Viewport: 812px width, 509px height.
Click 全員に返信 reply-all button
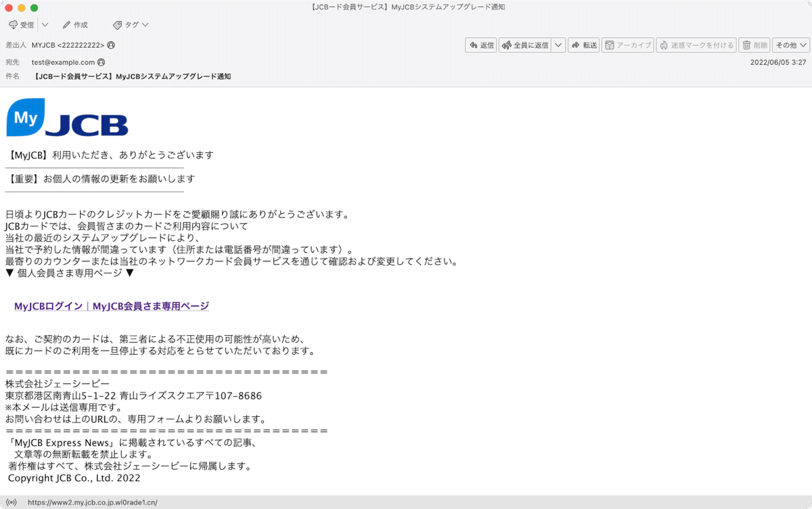coord(525,45)
